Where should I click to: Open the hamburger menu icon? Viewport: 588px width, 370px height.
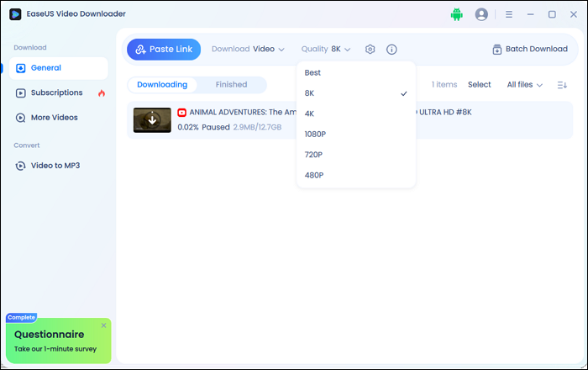(508, 14)
